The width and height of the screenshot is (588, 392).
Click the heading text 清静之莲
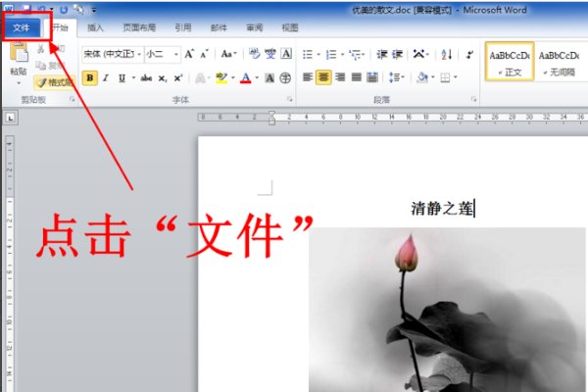442,208
